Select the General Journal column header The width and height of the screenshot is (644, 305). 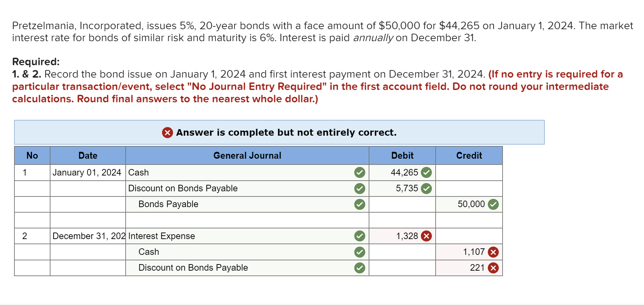[247, 156]
